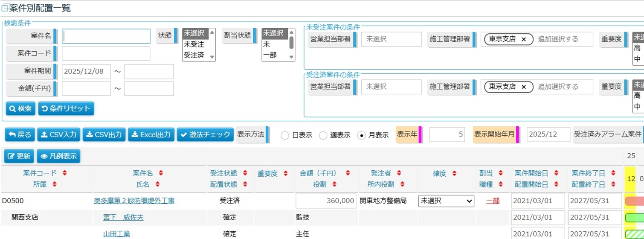Export data with CSV出力
This screenshot has width=644, height=239.
pos(104,135)
